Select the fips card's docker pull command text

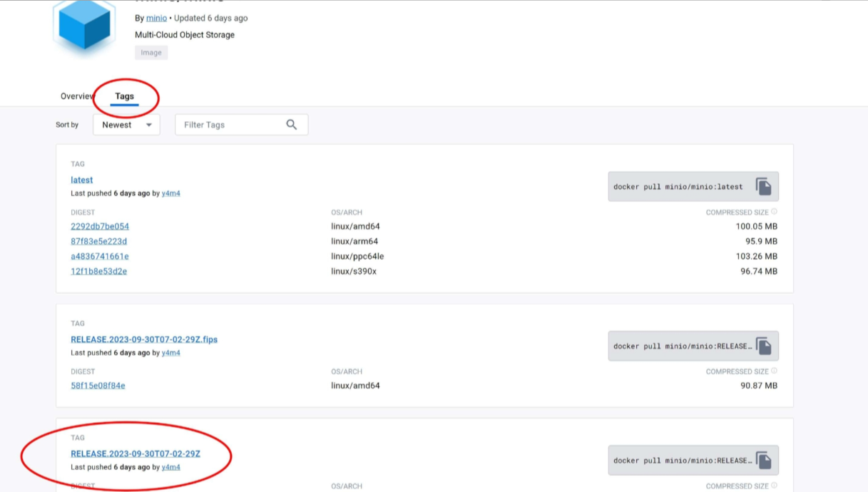(683, 347)
